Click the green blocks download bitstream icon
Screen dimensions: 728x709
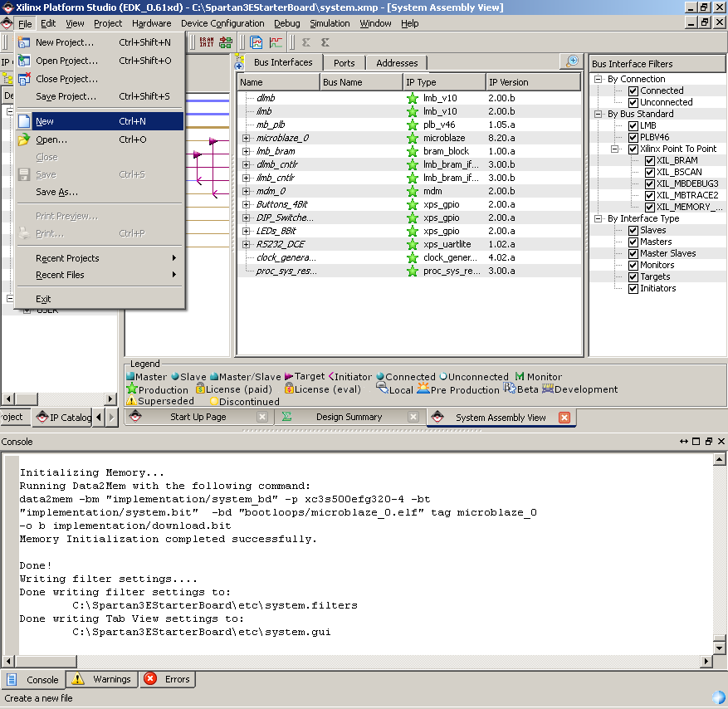226,42
